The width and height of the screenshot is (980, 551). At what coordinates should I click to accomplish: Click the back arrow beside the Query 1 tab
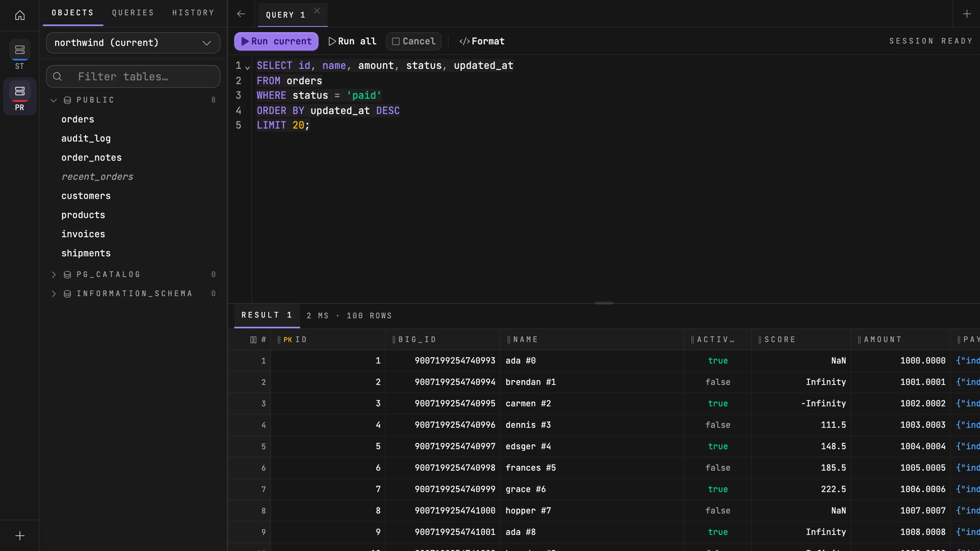[241, 14]
